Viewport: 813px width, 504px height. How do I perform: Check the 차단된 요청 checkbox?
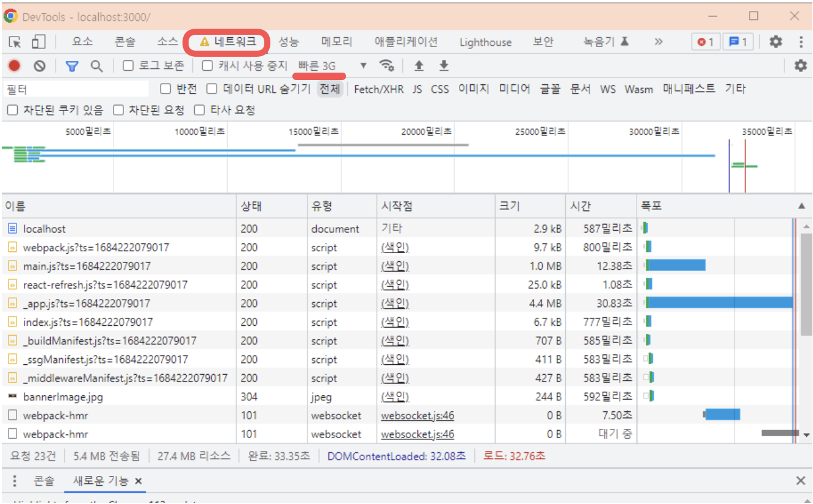click(118, 110)
